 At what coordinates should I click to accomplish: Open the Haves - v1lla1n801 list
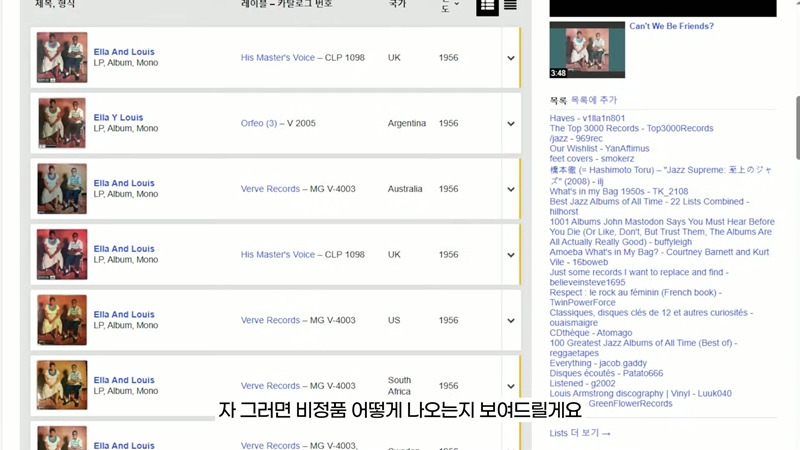(x=587, y=118)
